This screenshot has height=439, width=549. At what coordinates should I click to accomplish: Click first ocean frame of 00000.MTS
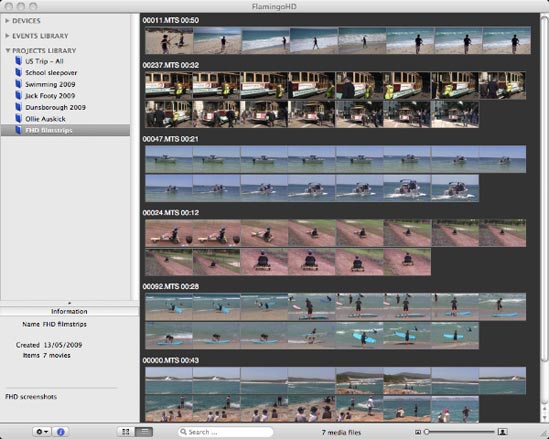tap(169, 381)
